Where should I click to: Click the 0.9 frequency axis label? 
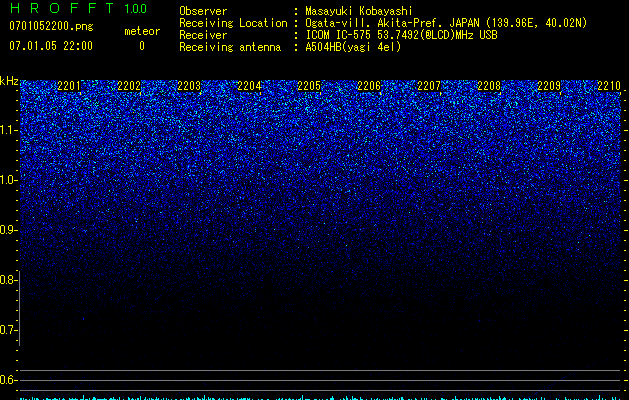pyautogui.click(x=9, y=230)
